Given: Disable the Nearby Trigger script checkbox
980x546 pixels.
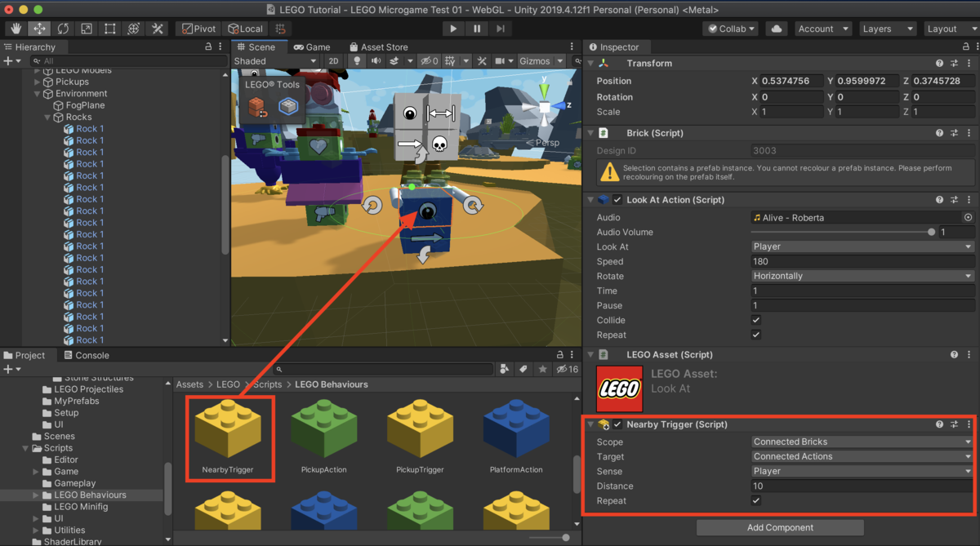Looking at the screenshot, I should click(618, 424).
